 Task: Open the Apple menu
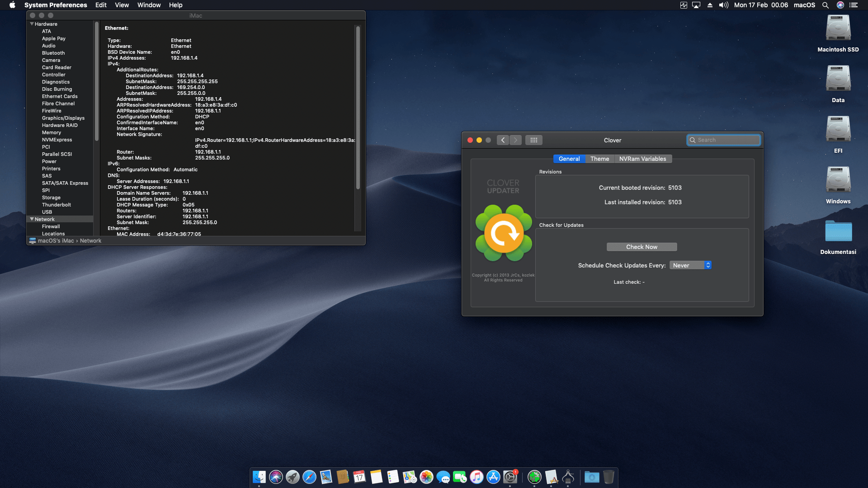(12, 5)
